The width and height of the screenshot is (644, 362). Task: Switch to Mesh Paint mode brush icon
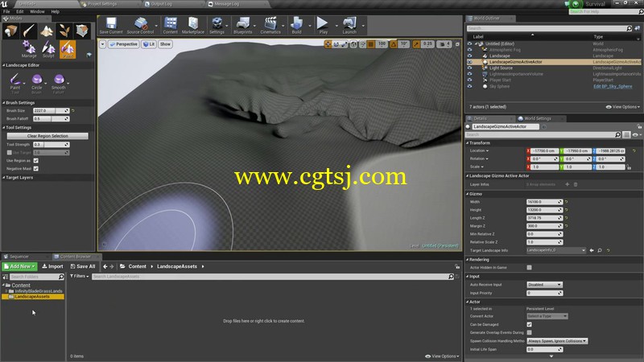[x=29, y=31]
